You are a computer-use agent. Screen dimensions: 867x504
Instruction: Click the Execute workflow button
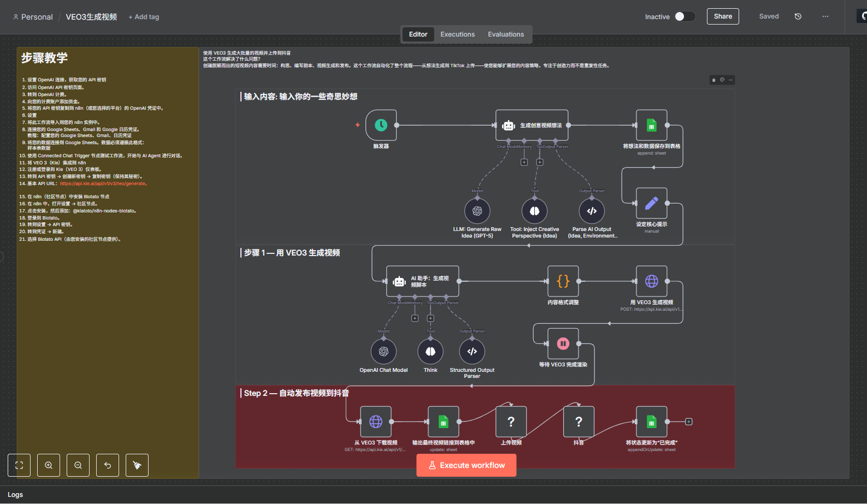pos(466,465)
